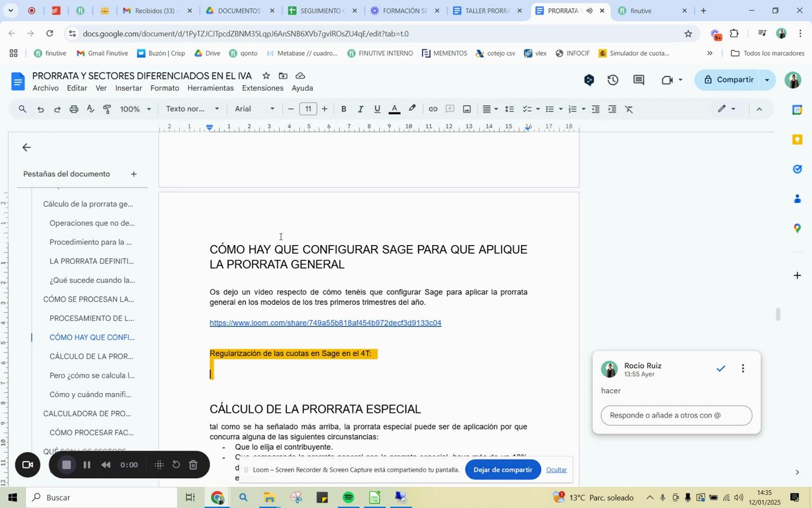The width and height of the screenshot is (812, 508).
Task: Open the Arial font dropdown
Action: (255, 109)
